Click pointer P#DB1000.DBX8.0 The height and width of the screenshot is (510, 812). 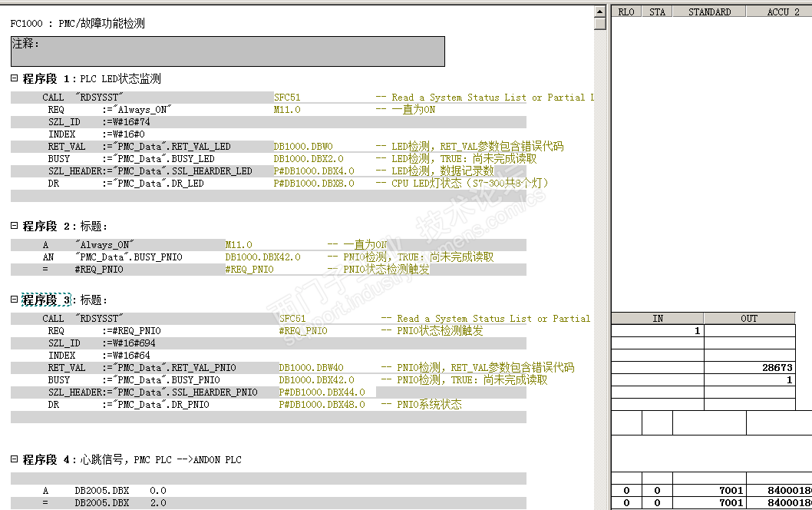[x=314, y=184]
